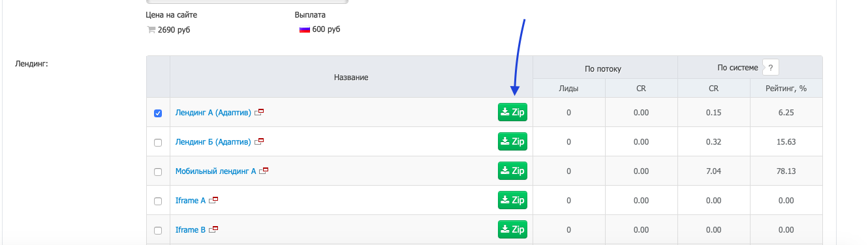
Task: Check the Iframe A checkbox
Action: pyautogui.click(x=158, y=201)
